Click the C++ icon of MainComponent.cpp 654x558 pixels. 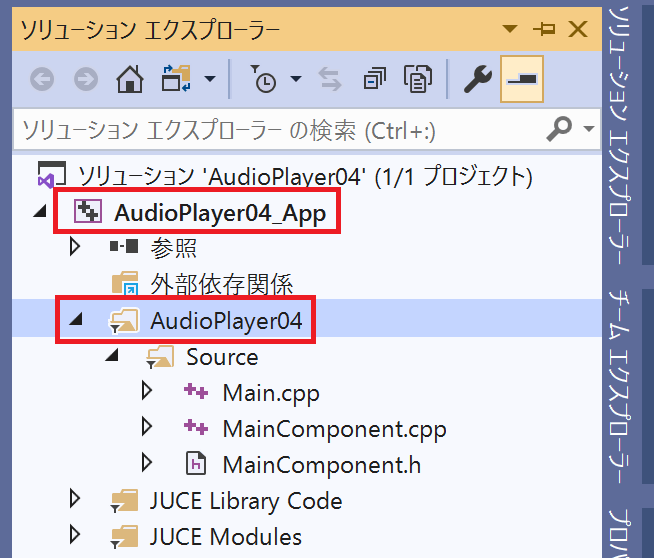196,427
